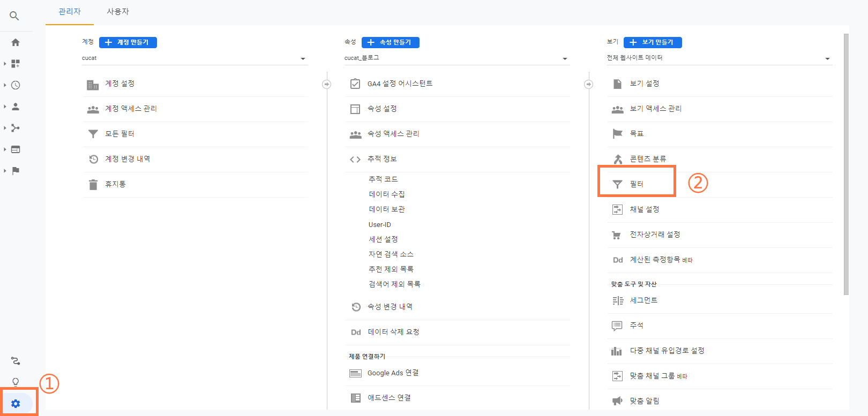Expand Customization section arrow in sidebar
868x416 pixels.
coord(5,64)
